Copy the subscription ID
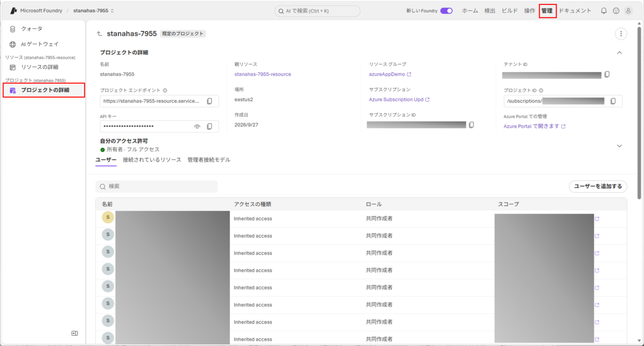This screenshot has width=644, height=346. tap(472, 125)
